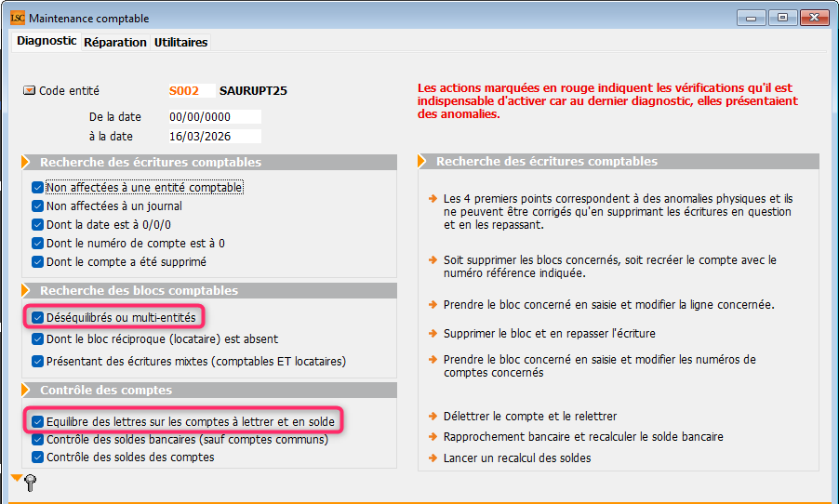Toggle the 'Déséquilibrés ou multi-entités' checkbox
839x504 pixels.
click(37, 318)
